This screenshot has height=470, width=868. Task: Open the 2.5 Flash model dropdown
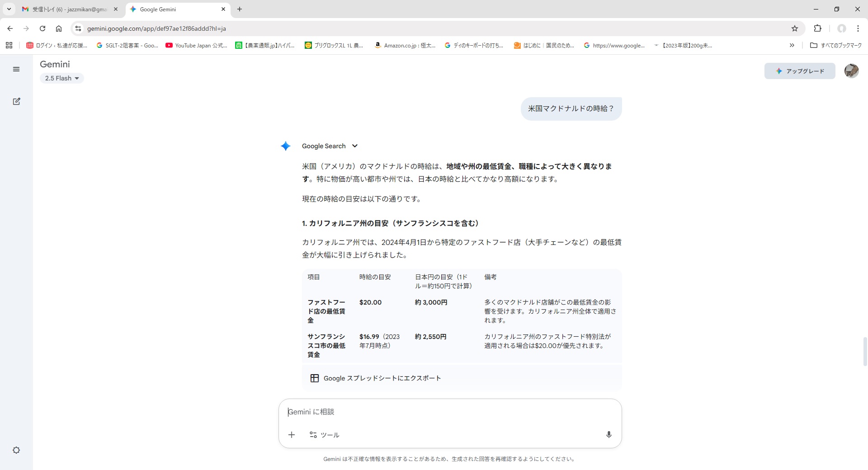[62, 78]
